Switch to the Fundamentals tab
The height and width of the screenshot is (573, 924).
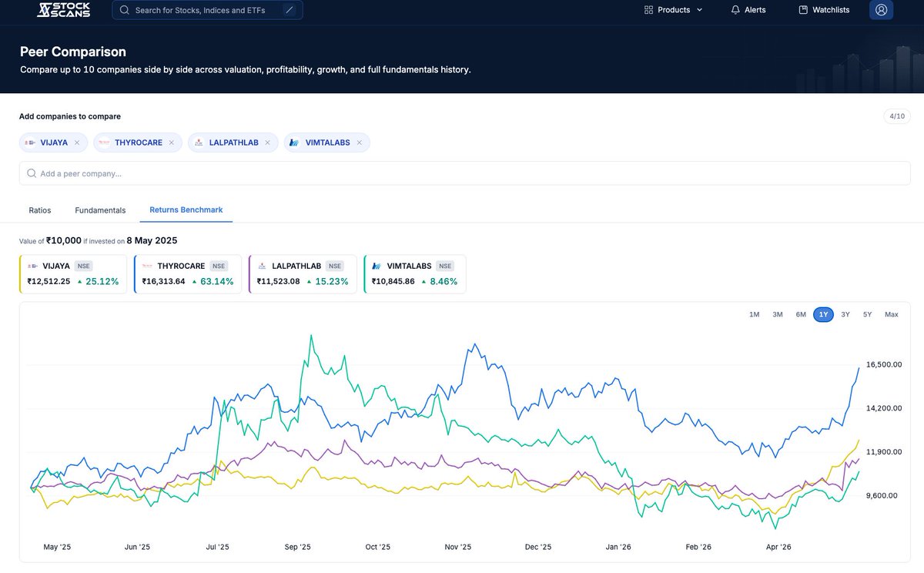coord(100,210)
